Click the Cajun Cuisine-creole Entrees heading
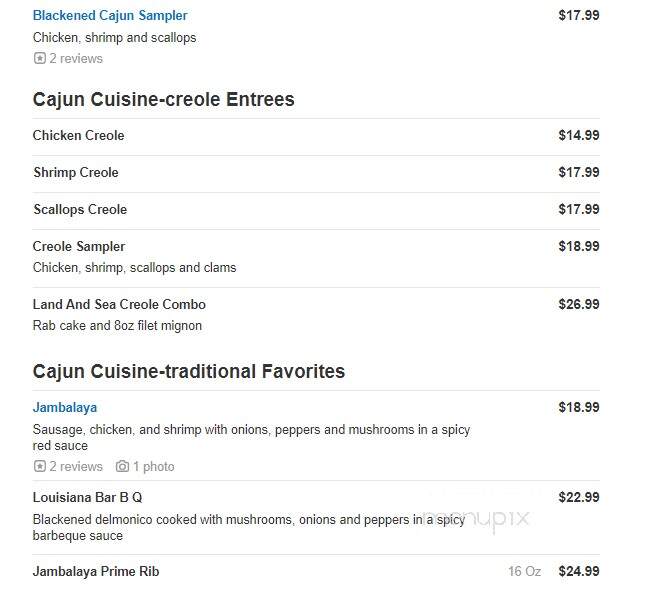The image size is (655, 601). coord(163,99)
